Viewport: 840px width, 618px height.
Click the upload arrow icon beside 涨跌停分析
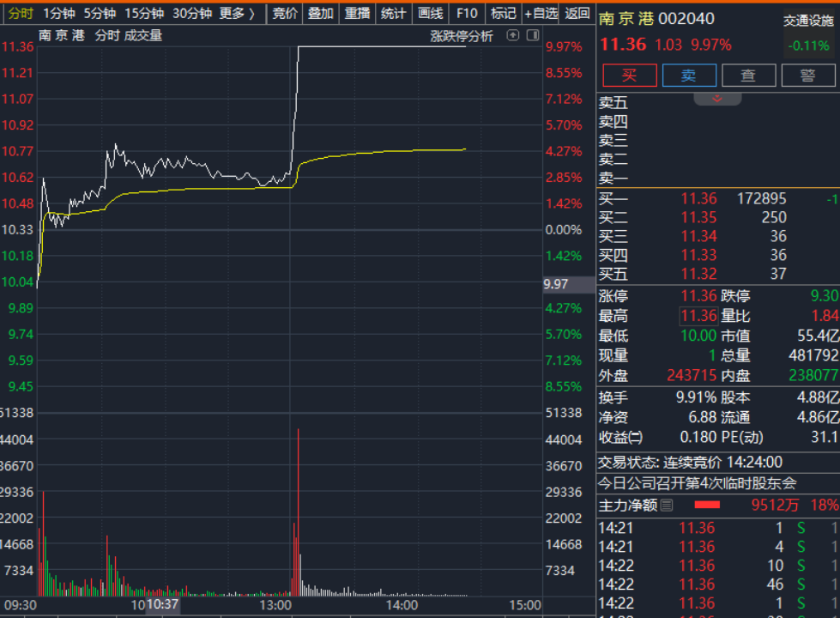[513, 35]
